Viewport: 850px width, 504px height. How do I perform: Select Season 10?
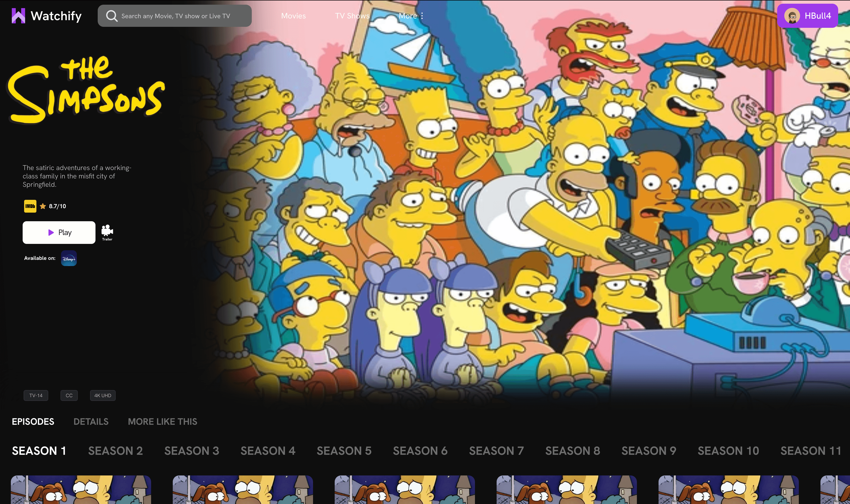click(x=728, y=451)
